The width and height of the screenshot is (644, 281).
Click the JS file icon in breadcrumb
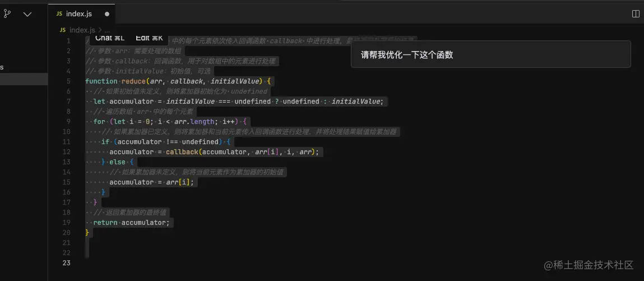[63, 30]
